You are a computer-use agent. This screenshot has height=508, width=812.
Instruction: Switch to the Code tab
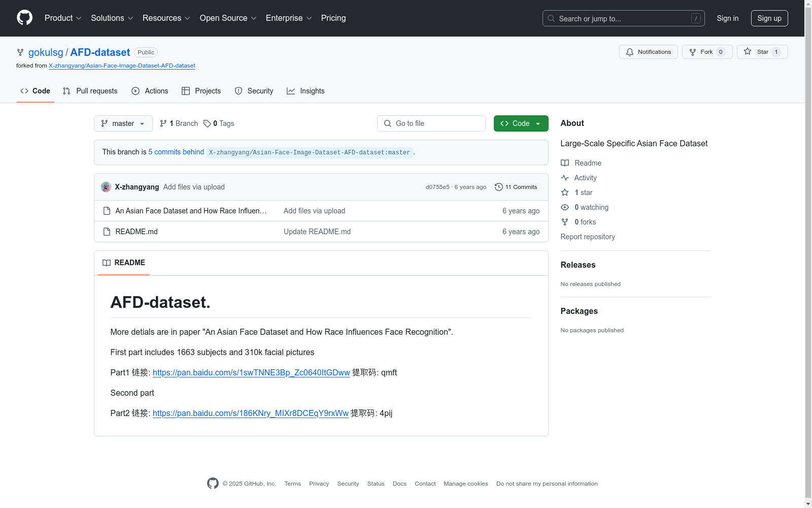(x=36, y=91)
